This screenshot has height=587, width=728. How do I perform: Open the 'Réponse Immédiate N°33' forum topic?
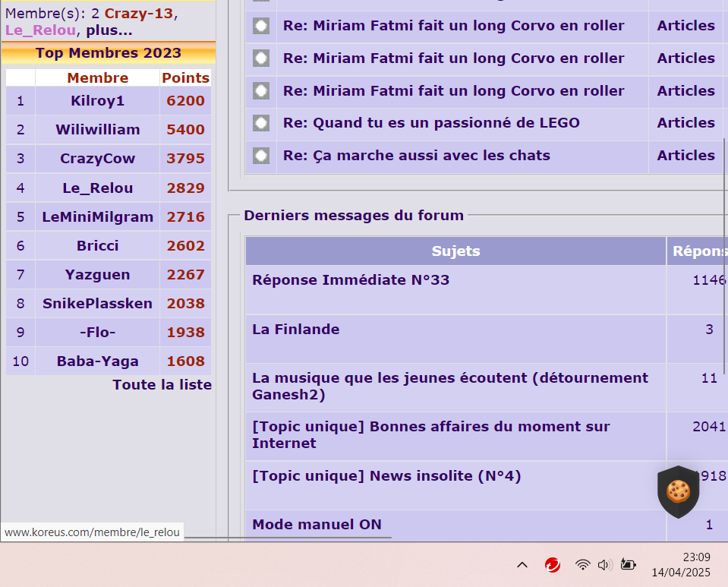(351, 280)
